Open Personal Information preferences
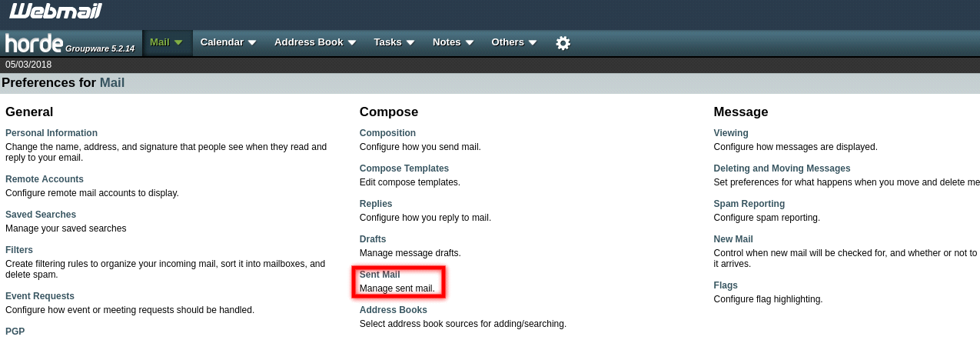Screen dimensions: 980x340 (51, 133)
